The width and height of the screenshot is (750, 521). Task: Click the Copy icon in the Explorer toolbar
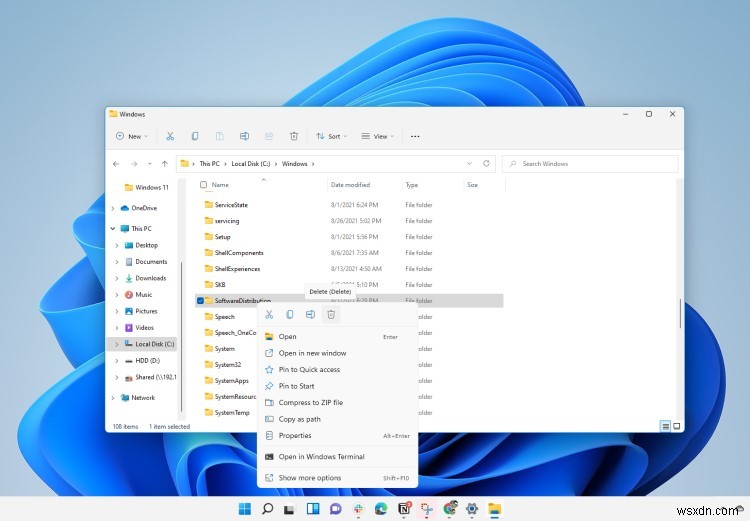(x=195, y=136)
